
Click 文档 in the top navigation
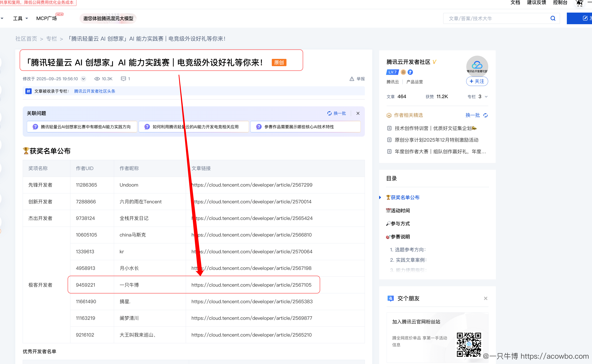pyautogui.click(x=515, y=3)
